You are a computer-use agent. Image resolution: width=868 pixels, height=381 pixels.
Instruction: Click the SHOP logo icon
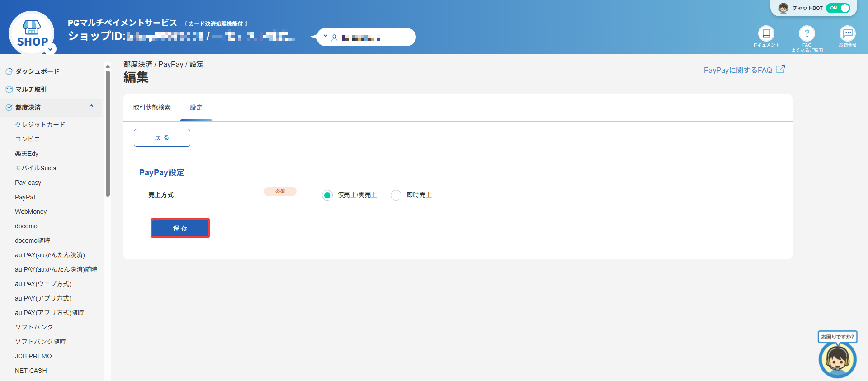(x=32, y=33)
